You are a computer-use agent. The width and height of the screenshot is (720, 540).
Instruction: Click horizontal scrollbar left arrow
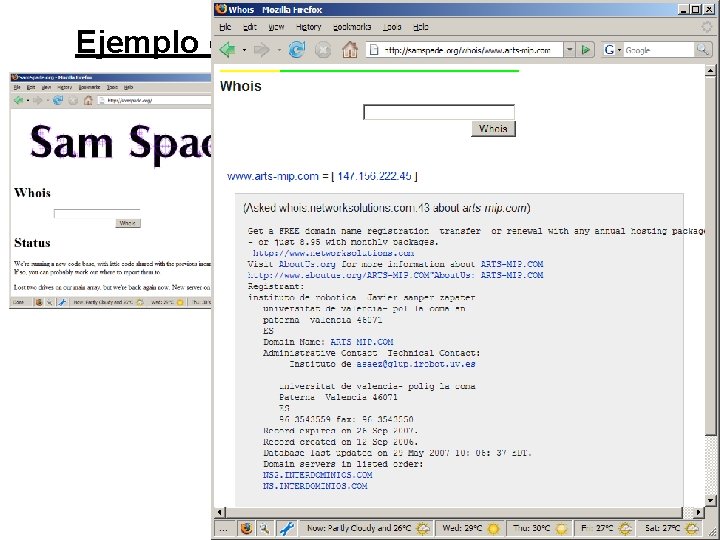pos(219,512)
